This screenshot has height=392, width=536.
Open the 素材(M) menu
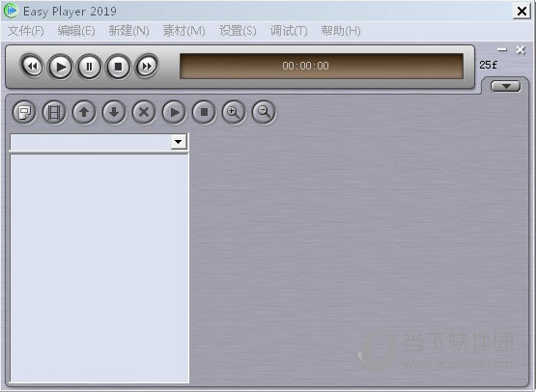(x=183, y=31)
